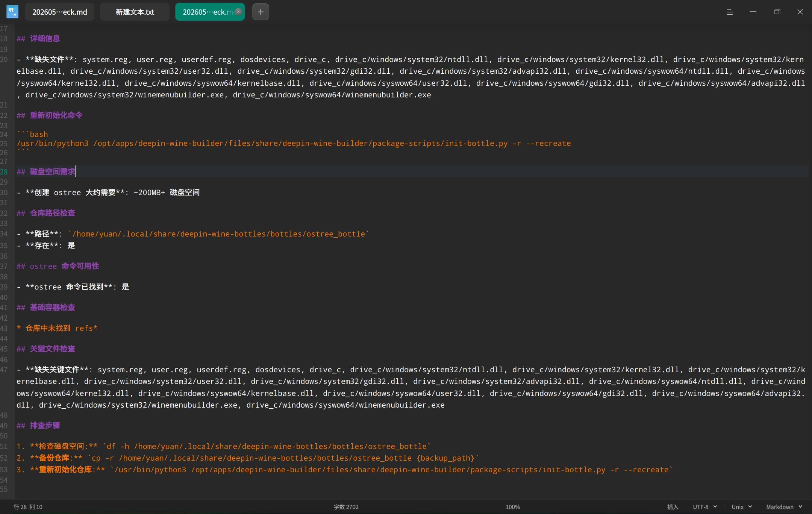This screenshot has width=812, height=514.
Task: Click line number 47 in the gutter
Action: click(x=4, y=370)
